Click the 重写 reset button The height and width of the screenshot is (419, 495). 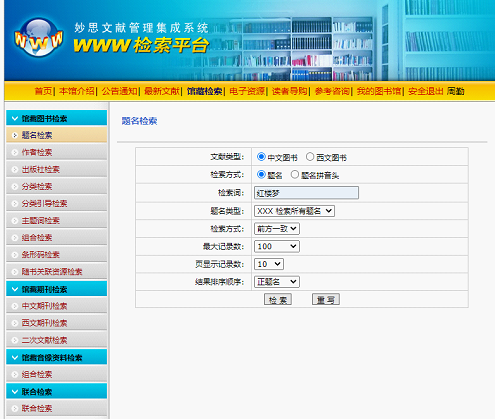click(326, 299)
